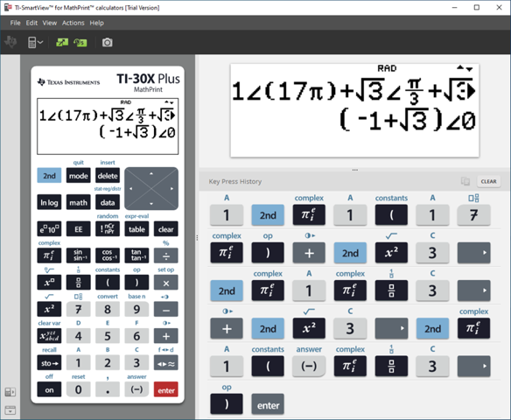Click the answer toggle approximate key
This screenshot has height=420, width=511.
point(166,362)
